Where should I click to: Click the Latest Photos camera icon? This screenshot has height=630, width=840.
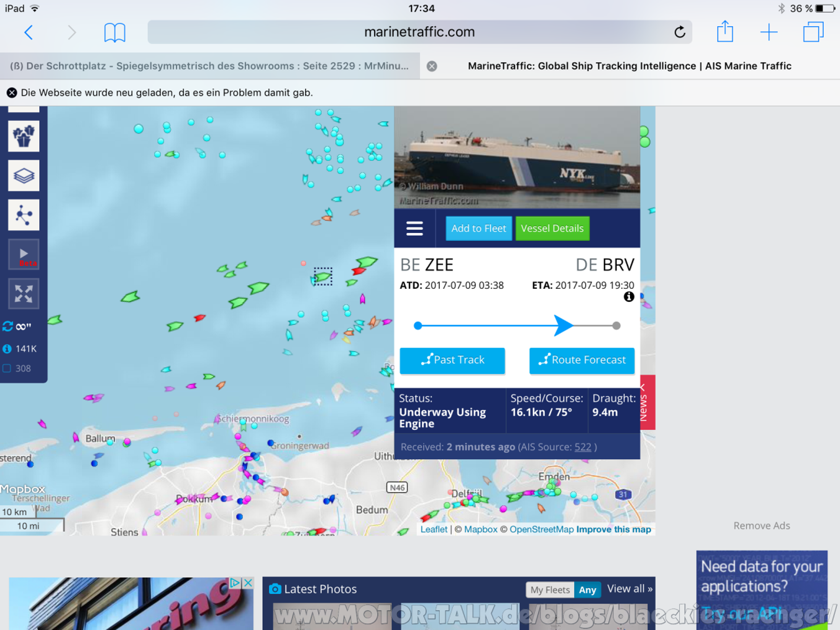(x=275, y=589)
